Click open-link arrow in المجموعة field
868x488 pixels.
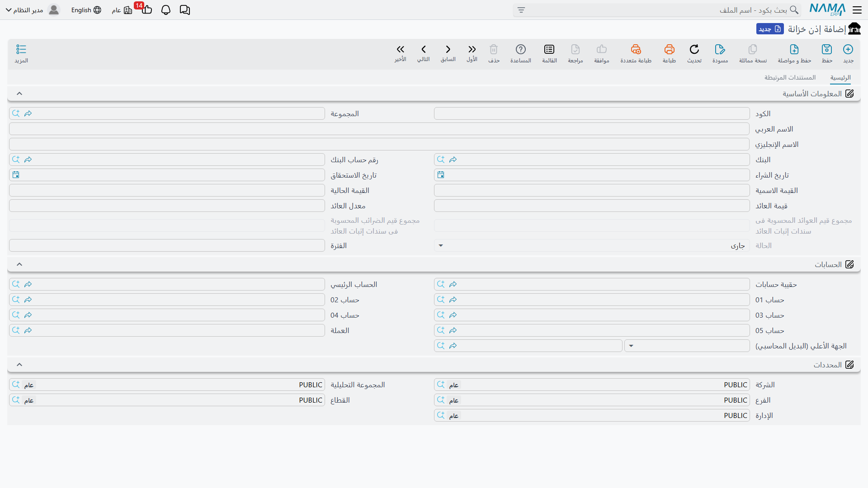[28, 113]
